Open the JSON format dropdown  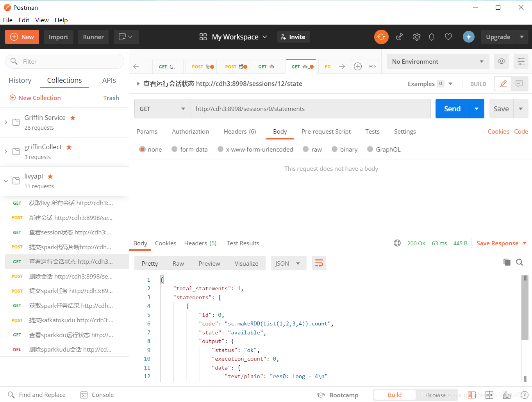tap(288, 263)
